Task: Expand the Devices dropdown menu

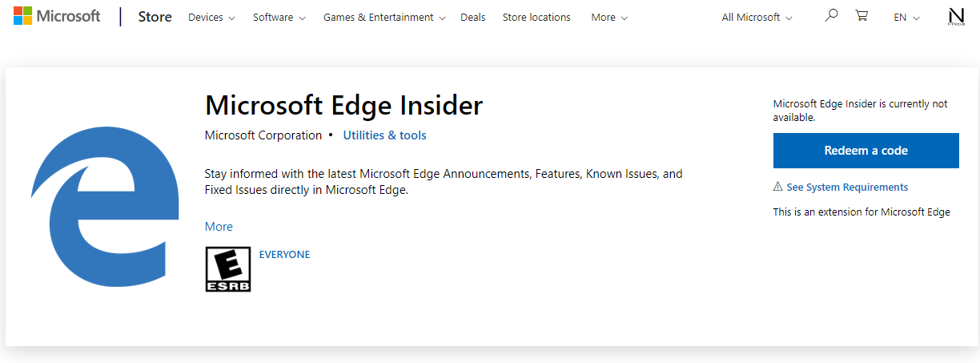Action: tap(211, 17)
